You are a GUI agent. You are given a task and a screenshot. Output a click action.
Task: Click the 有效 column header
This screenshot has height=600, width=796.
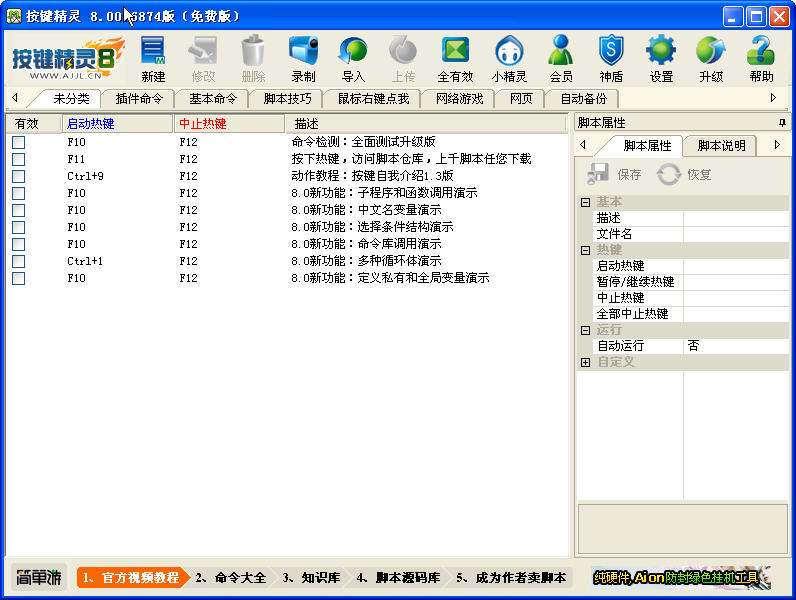(34, 123)
